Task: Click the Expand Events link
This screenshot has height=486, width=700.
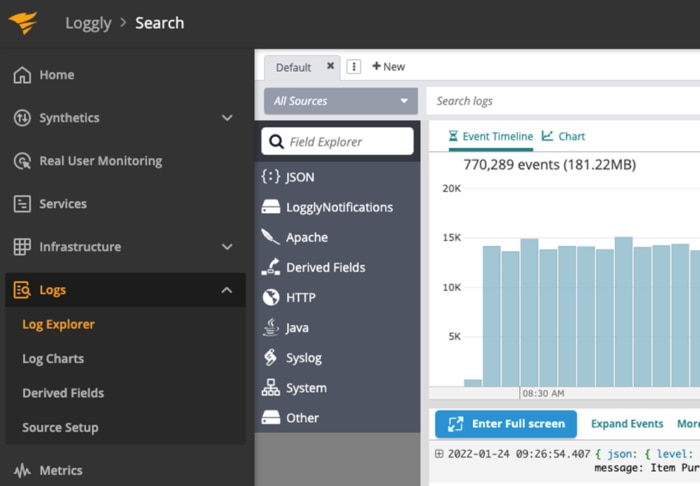Action: click(x=627, y=424)
